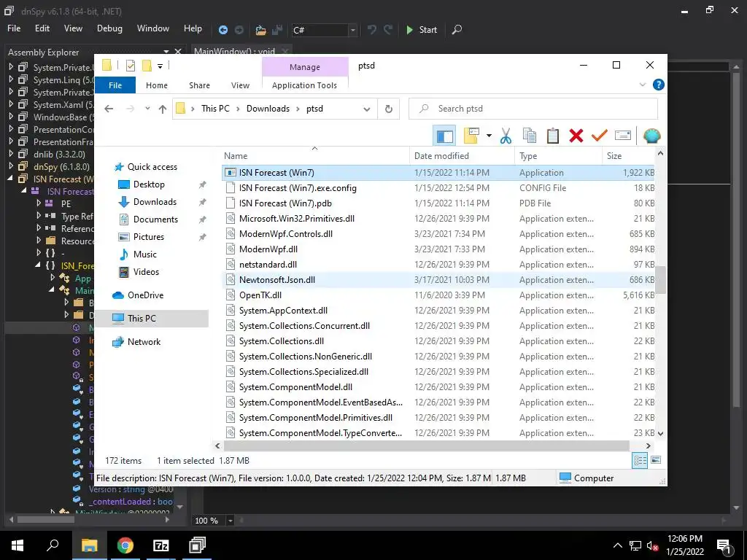
Task: Open recent locations dropdown arrow
Action: [x=147, y=109]
